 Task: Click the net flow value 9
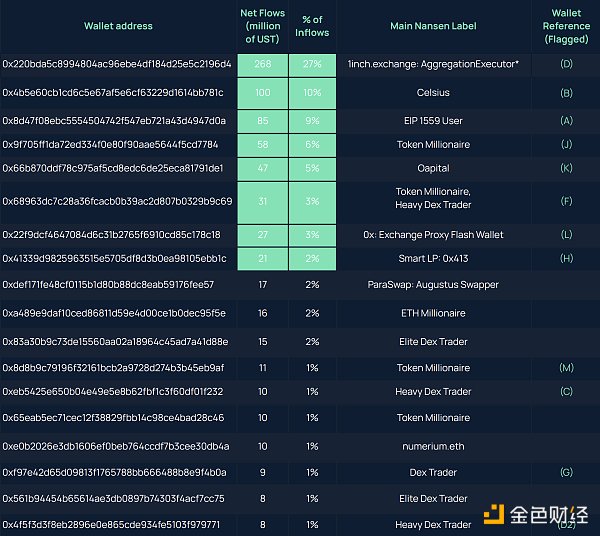[x=262, y=473]
